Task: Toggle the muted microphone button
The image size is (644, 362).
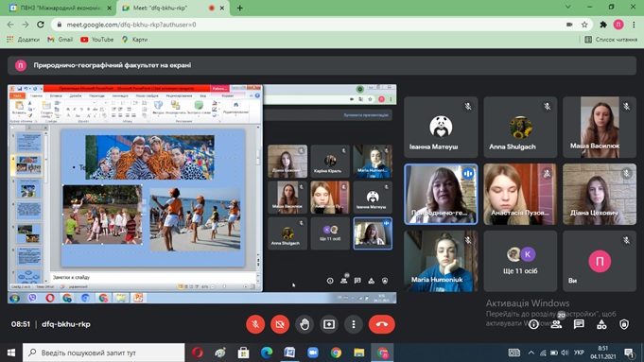Action: click(255, 324)
